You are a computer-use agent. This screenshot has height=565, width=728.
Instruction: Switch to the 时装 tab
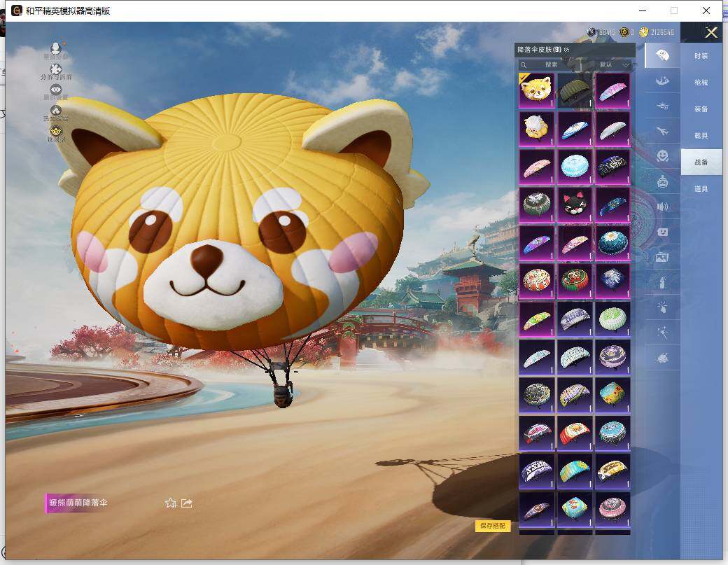701,55
